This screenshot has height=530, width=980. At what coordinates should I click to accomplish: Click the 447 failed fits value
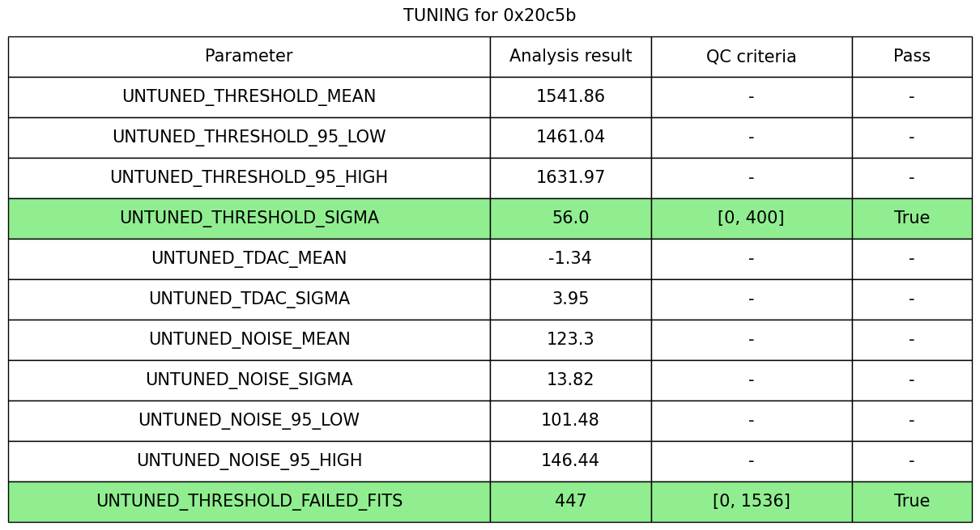[570, 502]
